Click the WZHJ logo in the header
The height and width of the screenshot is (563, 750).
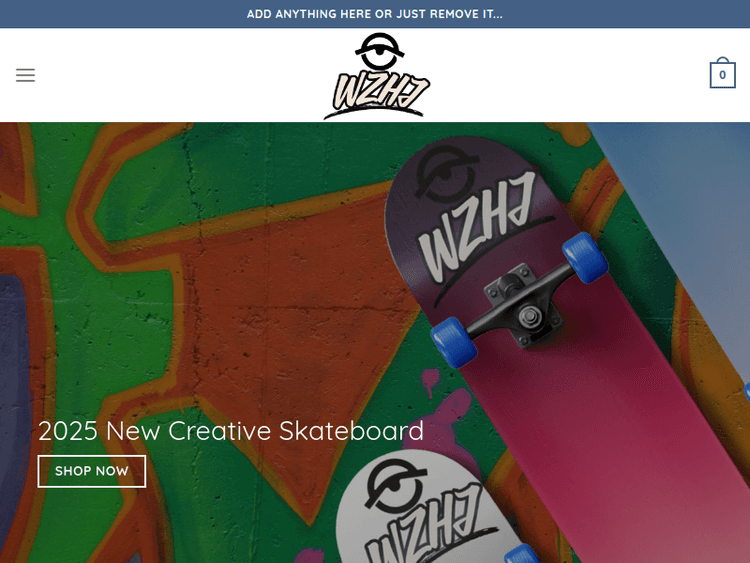376,76
